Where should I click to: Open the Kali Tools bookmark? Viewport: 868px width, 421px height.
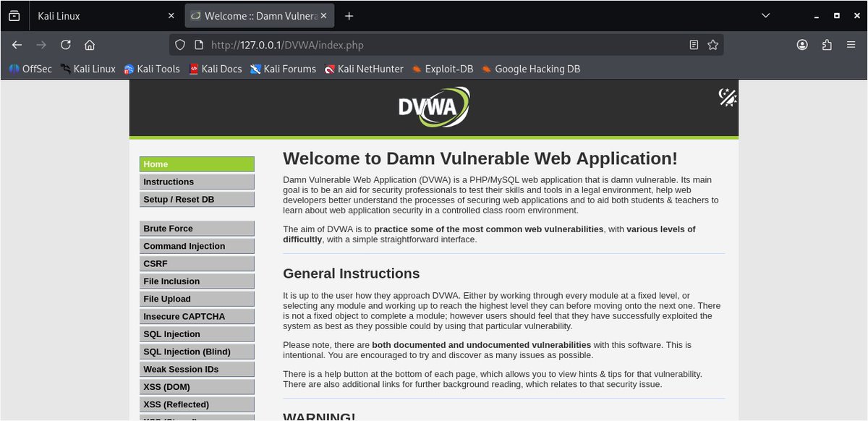151,69
